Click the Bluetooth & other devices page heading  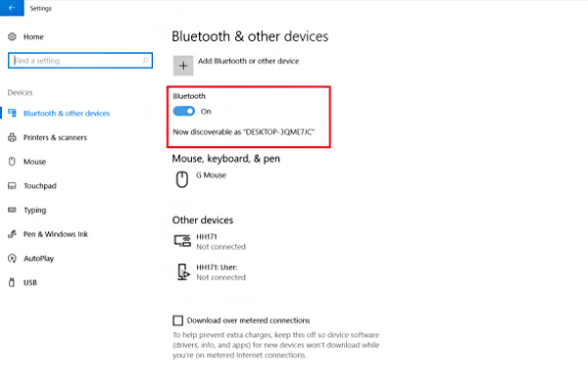pyautogui.click(x=250, y=36)
